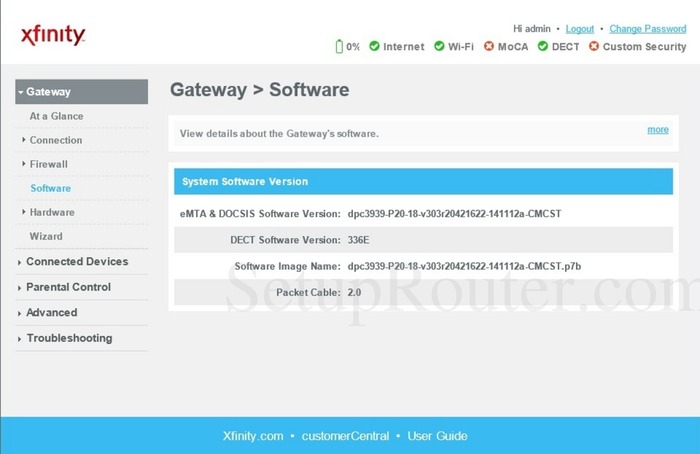This screenshot has width=700, height=454.
Task: Click the Custom Security red X icon
Action: [594, 46]
